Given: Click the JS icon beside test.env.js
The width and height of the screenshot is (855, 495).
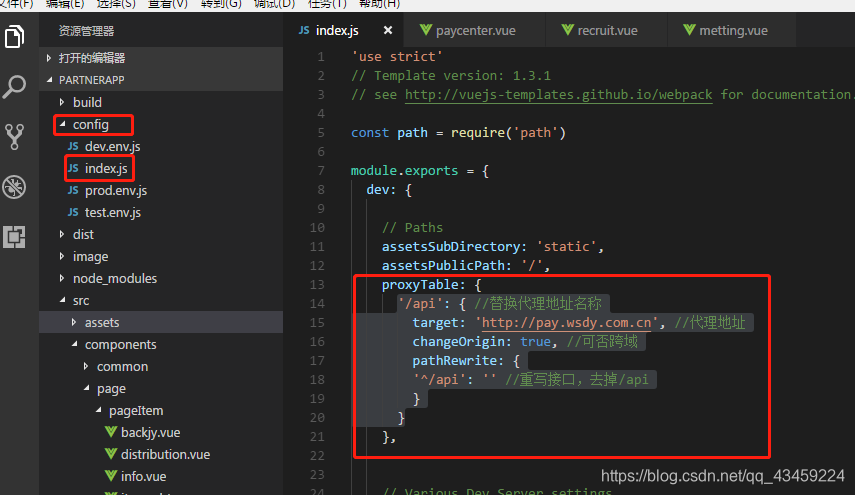Looking at the screenshot, I should pos(73,212).
